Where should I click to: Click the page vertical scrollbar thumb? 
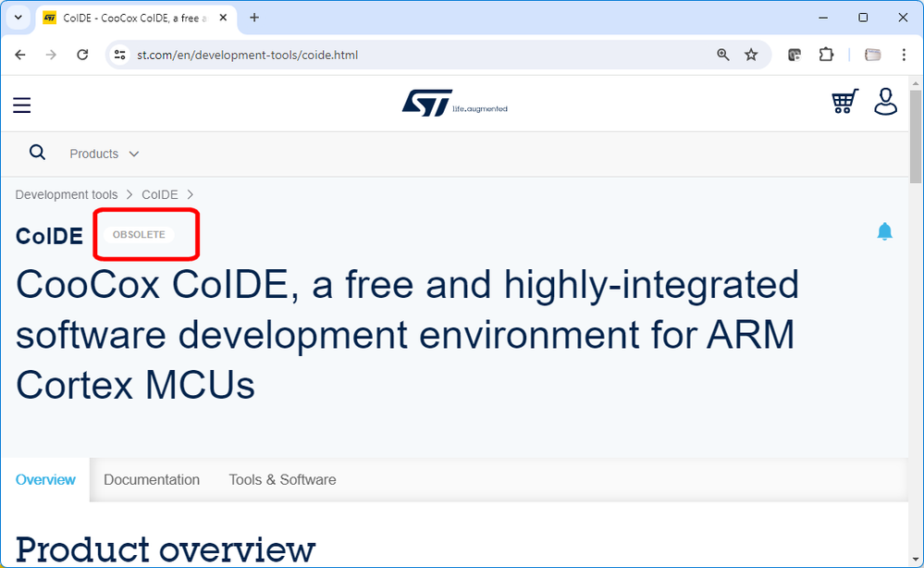coord(915,135)
